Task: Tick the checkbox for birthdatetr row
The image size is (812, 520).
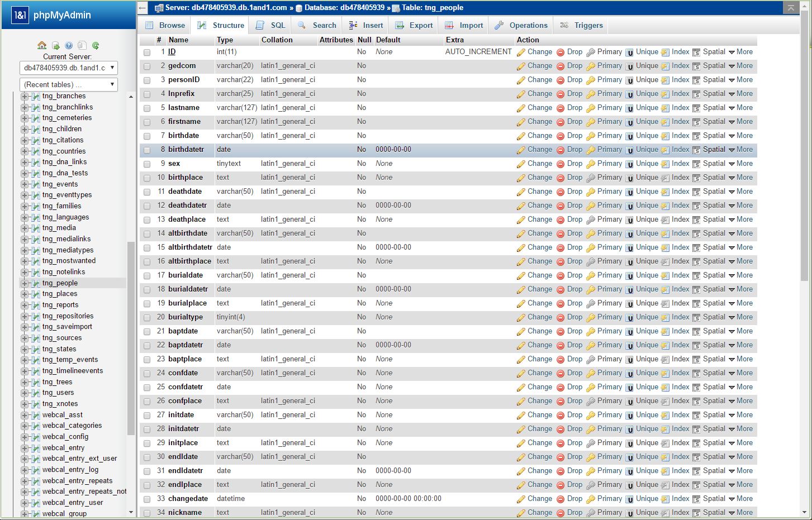Action: click(147, 150)
